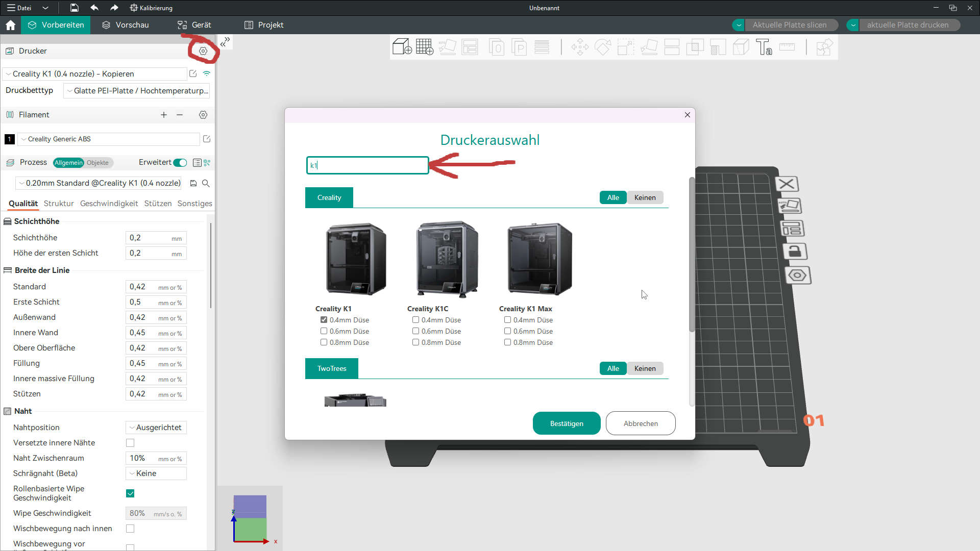The width and height of the screenshot is (980, 551).
Task: Switch to Gerät tab
Action: pos(194,25)
